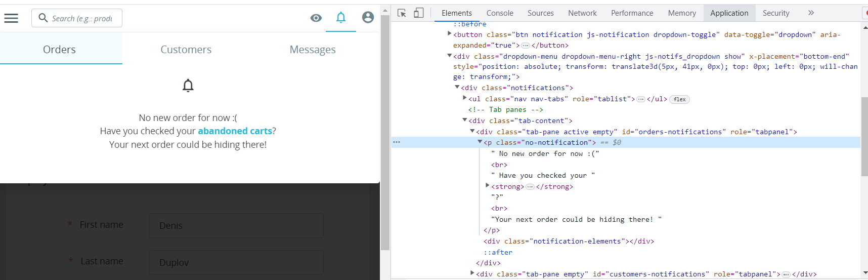
Task: Open the Elements DevTools tab
Action: (x=457, y=13)
